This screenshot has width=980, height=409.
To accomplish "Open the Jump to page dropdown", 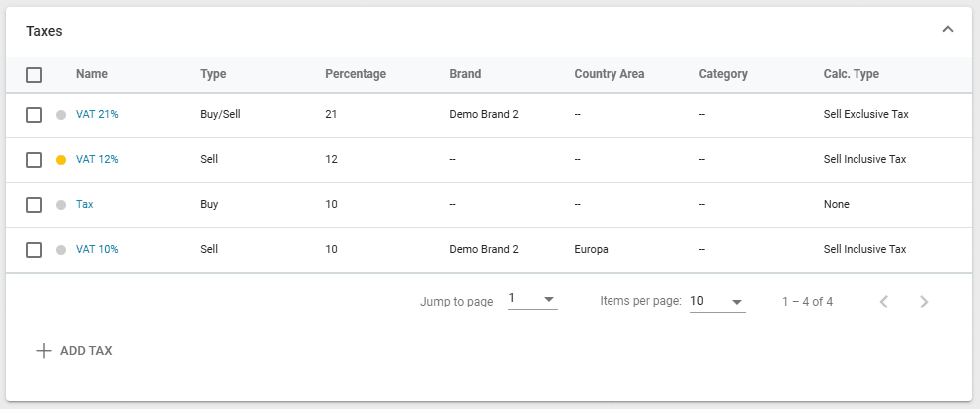I will point(532,300).
